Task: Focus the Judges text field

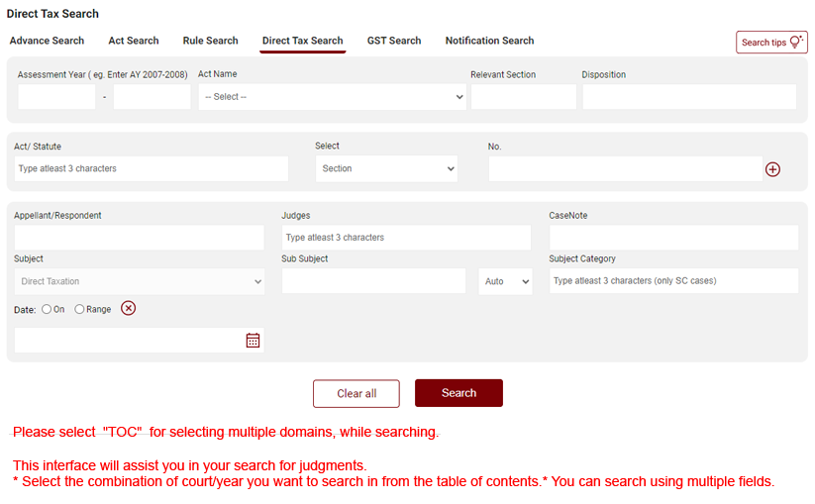Action: click(406, 238)
